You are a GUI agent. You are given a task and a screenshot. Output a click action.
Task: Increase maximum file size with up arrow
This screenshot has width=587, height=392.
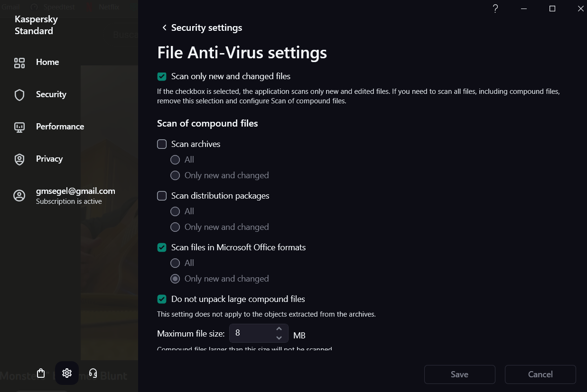pyautogui.click(x=279, y=328)
